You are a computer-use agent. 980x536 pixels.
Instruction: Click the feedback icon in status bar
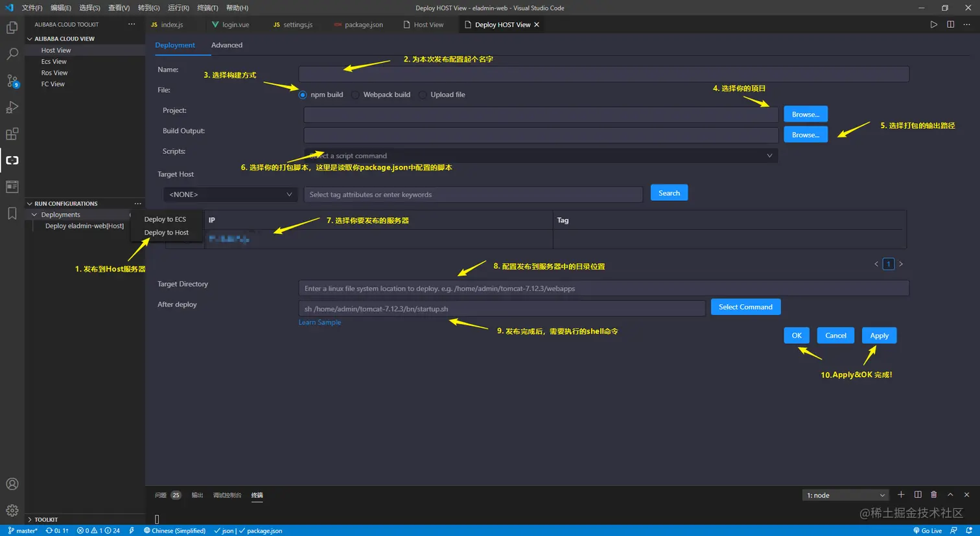[x=953, y=531]
